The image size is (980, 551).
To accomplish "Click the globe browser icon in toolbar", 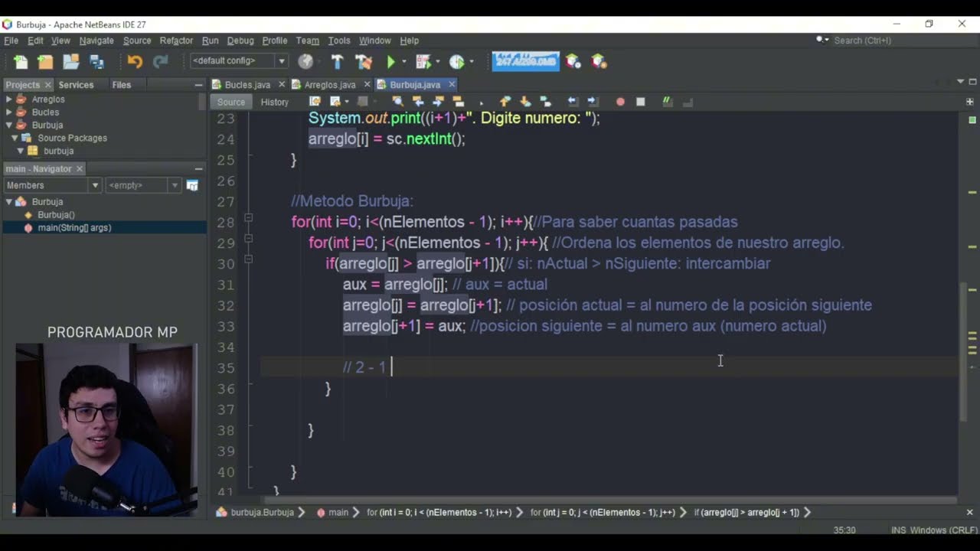I will pyautogui.click(x=305, y=62).
